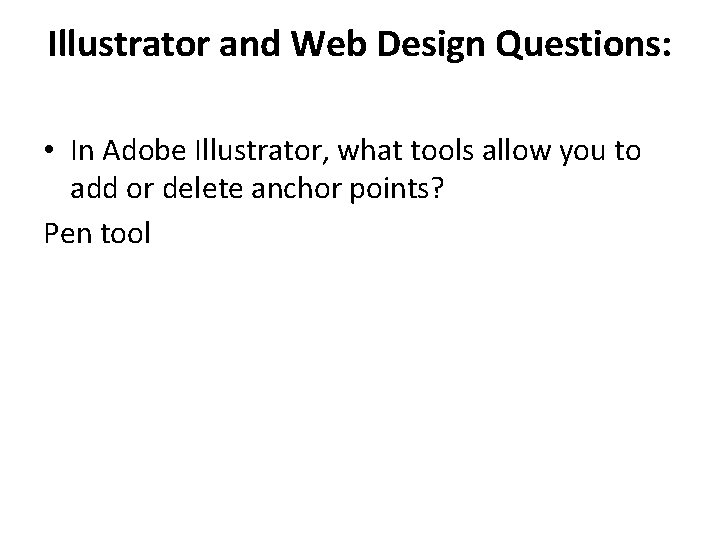Click "Illustrator," in the bulleted question
This screenshot has height=540, width=720.
coord(262,151)
